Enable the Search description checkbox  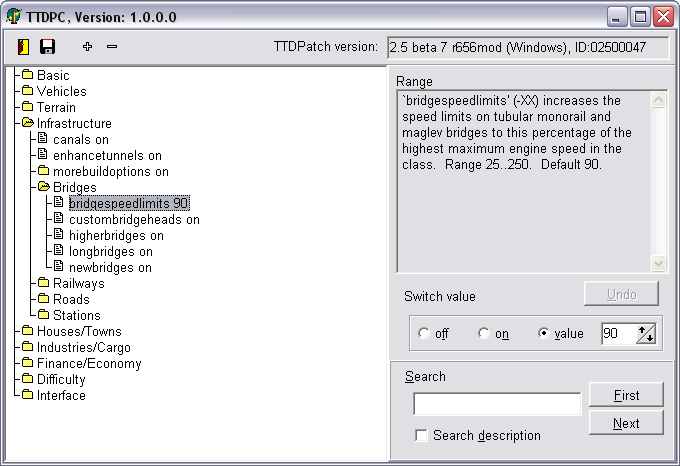[x=421, y=435]
